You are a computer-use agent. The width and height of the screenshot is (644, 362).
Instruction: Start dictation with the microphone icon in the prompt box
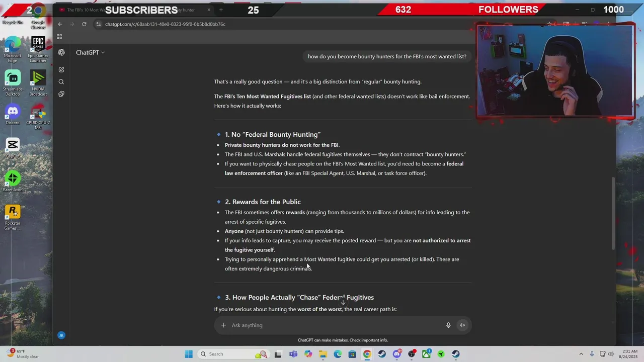[448, 325]
